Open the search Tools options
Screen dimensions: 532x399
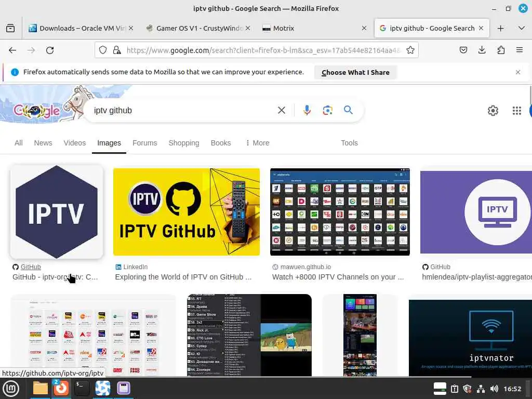pyautogui.click(x=349, y=143)
